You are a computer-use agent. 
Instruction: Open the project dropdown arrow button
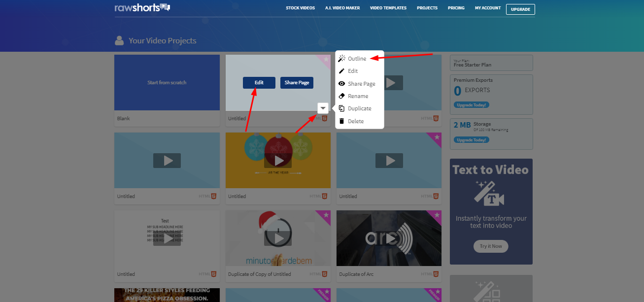coord(323,108)
